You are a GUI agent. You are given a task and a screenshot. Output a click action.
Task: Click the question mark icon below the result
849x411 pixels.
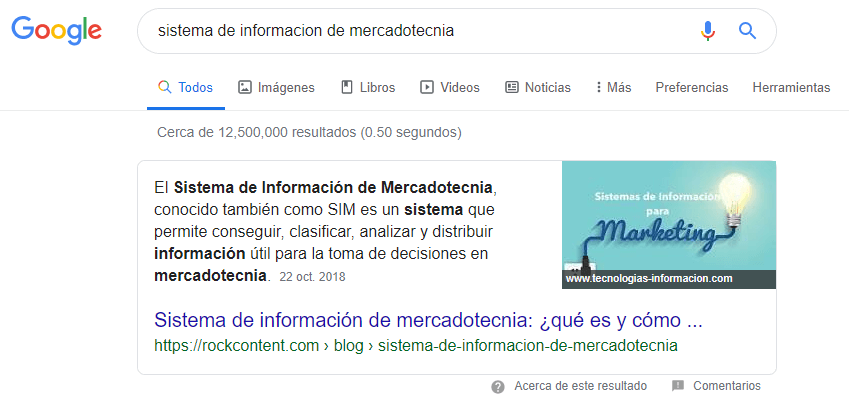(498, 386)
